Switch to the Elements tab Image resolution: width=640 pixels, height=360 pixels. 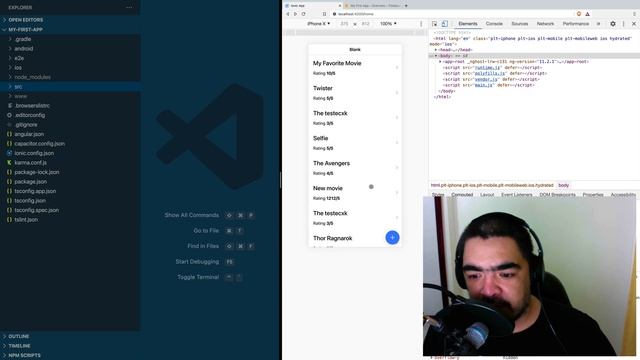click(468, 24)
